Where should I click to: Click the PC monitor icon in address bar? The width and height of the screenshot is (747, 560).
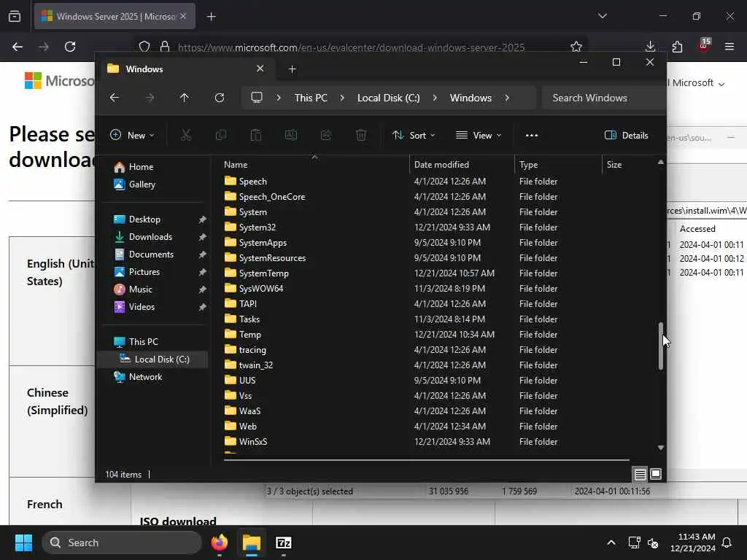pos(257,98)
